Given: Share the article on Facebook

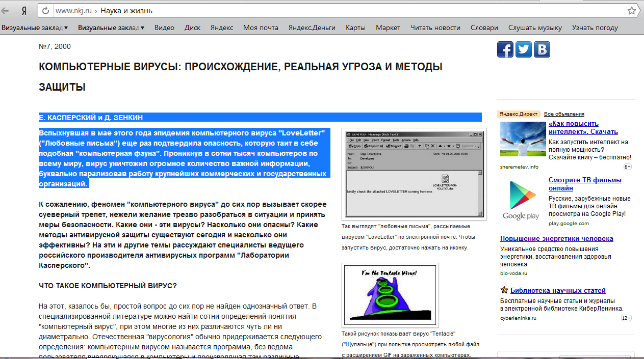Looking at the screenshot, I should [x=505, y=49].
